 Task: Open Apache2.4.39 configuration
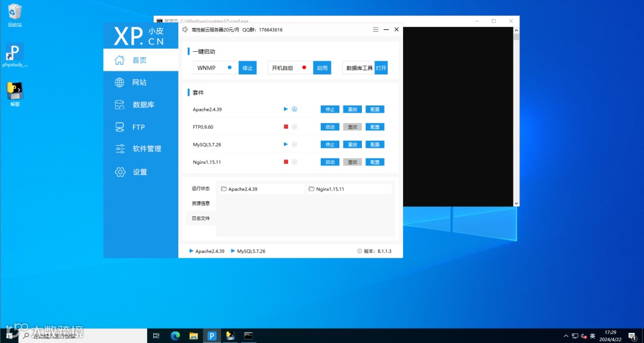375,110
